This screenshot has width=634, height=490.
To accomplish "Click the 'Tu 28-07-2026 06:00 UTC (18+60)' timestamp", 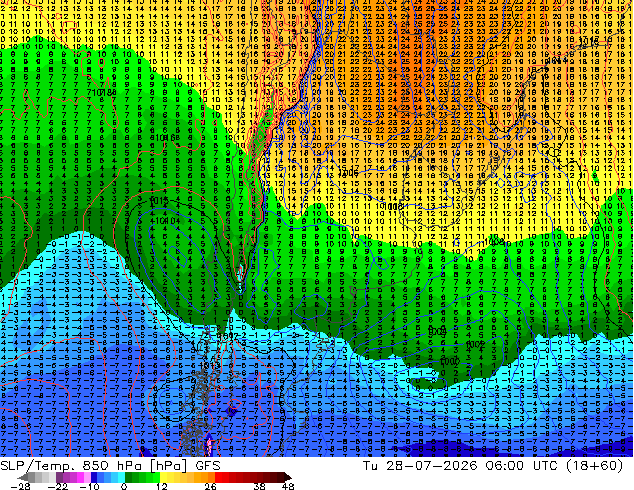I will pyautogui.click(x=493, y=466).
